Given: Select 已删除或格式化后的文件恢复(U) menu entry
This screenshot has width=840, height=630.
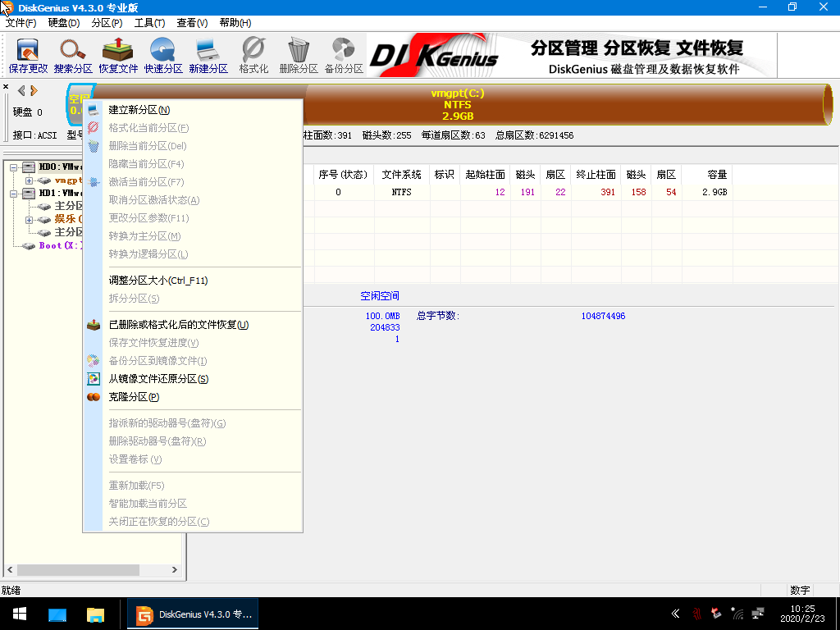Looking at the screenshot, I should click(193, 325).
